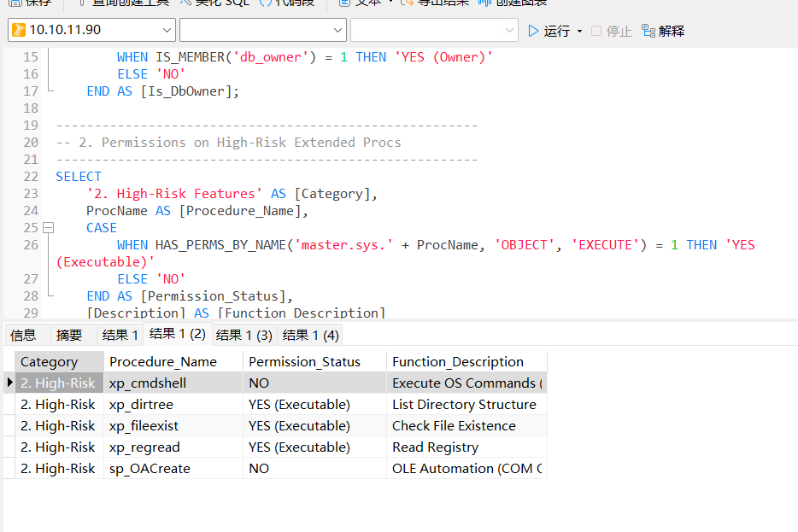Select the sp_OACreate cell in results
The height and width of the screenshot is (532, 798).
tap(150, 469)
